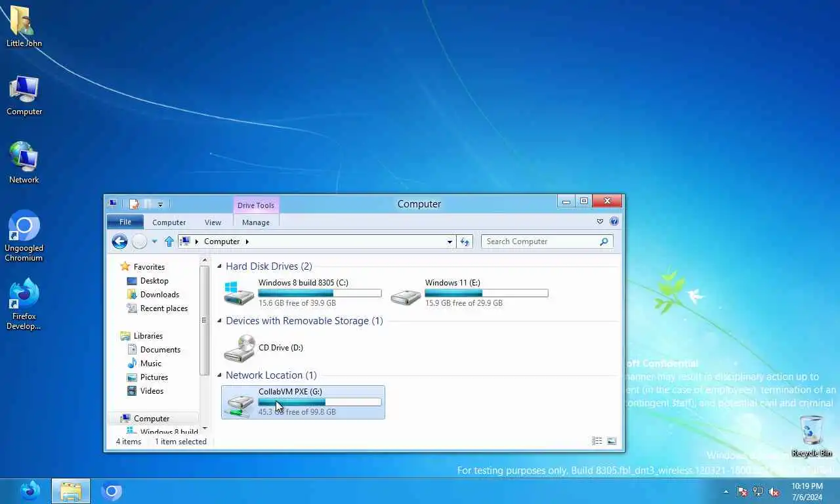
Task: Select the Recycle Bin desktop icon
Action: (812, 436)
